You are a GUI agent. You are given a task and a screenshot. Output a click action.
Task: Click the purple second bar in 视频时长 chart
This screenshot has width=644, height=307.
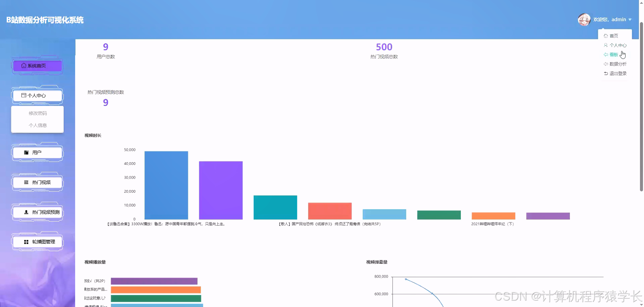221,190
